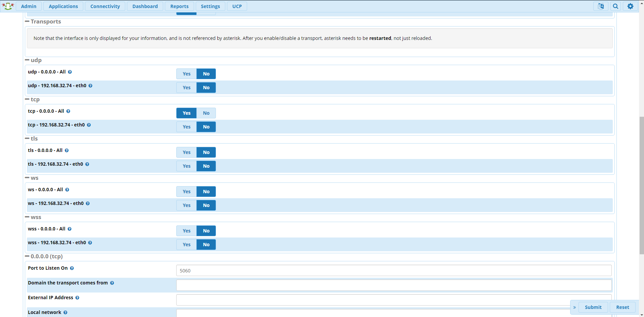Collapse the udp section
Screen dimensions: 644x317
point(27,60)
